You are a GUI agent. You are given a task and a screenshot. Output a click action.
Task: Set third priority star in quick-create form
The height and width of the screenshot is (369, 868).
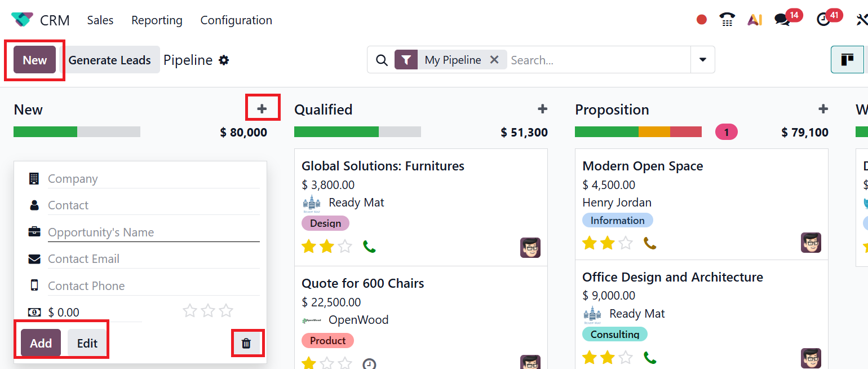[226, 311]
